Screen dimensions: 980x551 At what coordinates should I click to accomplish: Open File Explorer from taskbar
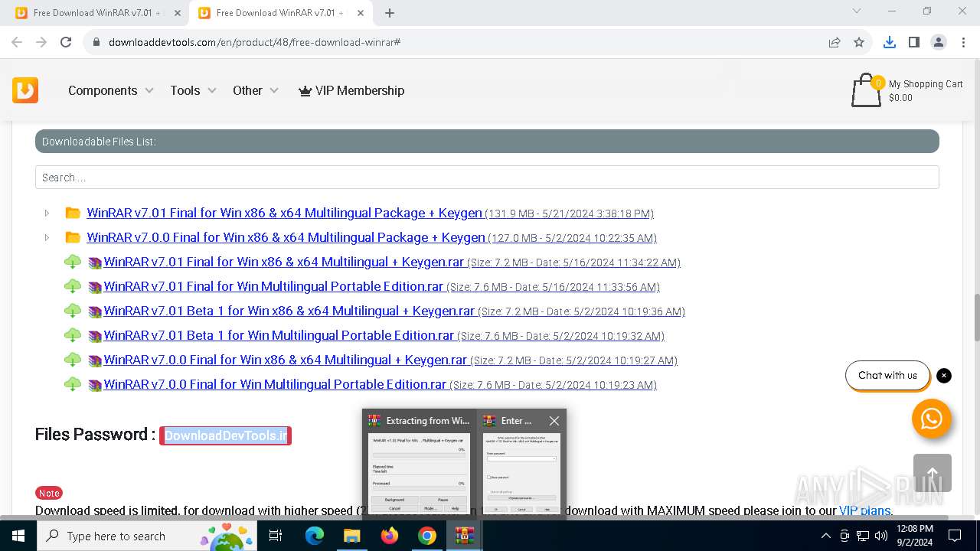[351, 536]
